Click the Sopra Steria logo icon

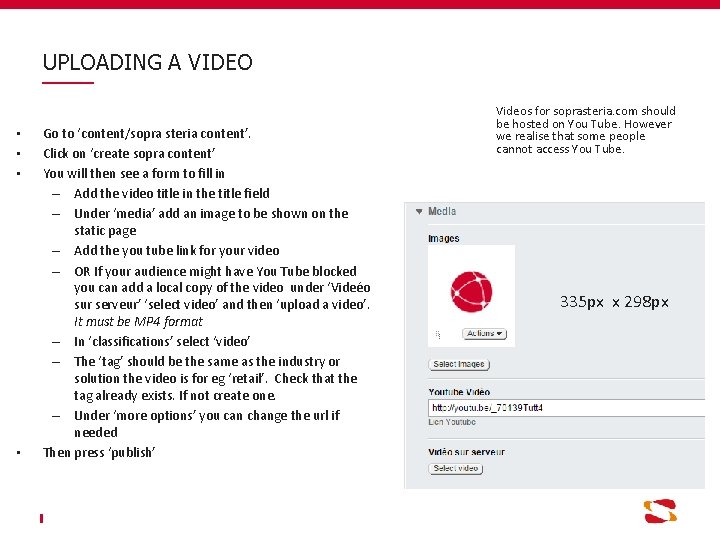click(660, 512)
